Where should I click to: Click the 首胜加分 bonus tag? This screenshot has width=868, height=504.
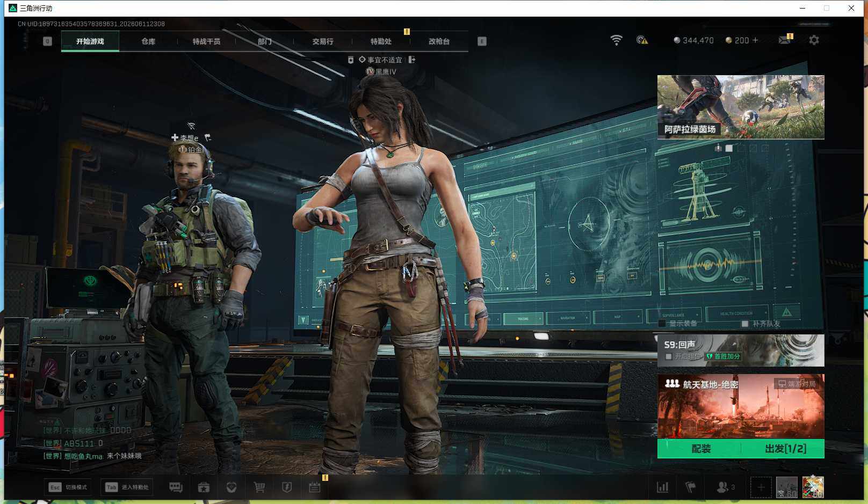723,356
